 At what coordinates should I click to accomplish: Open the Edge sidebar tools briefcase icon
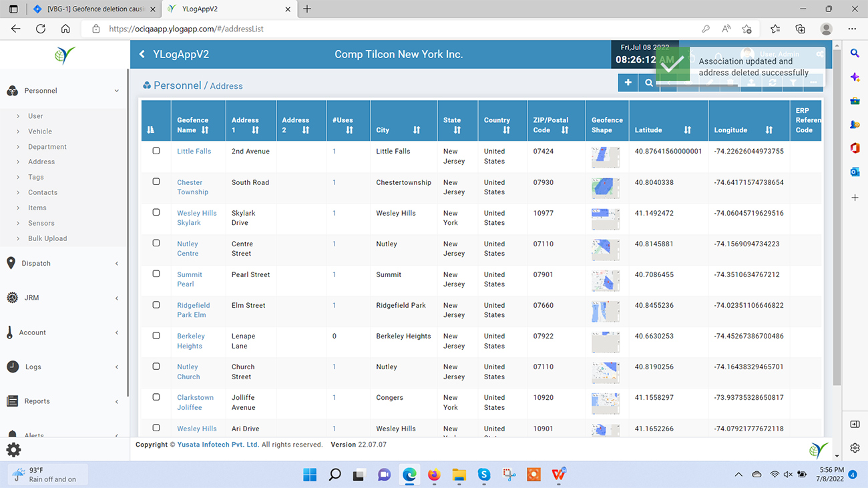[x=855, y=101]
